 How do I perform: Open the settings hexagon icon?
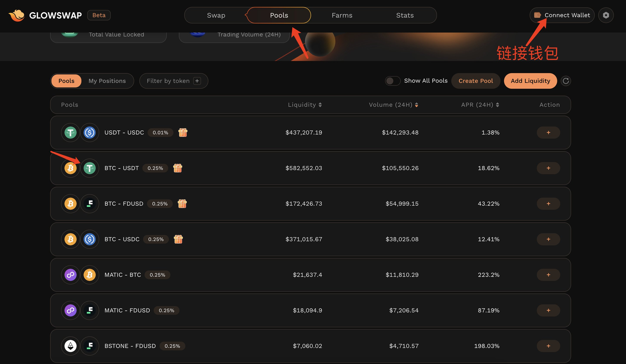pos(606,15)
